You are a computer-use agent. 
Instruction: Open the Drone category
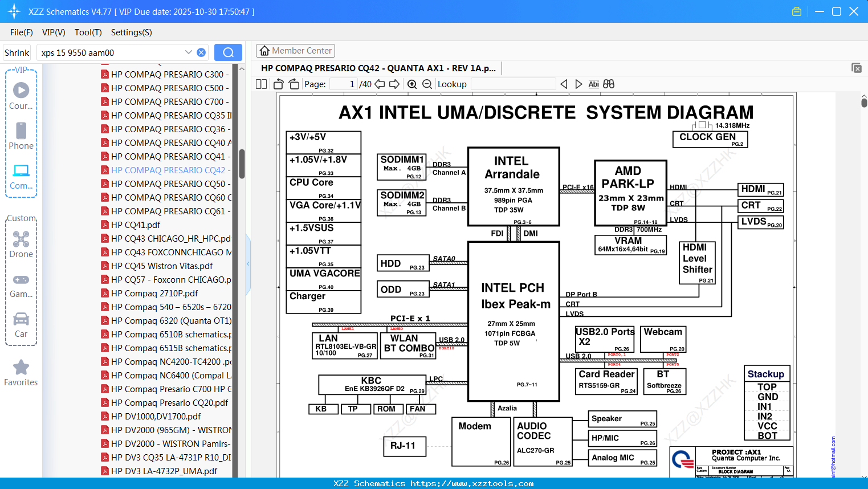click(x=21, y=244)
